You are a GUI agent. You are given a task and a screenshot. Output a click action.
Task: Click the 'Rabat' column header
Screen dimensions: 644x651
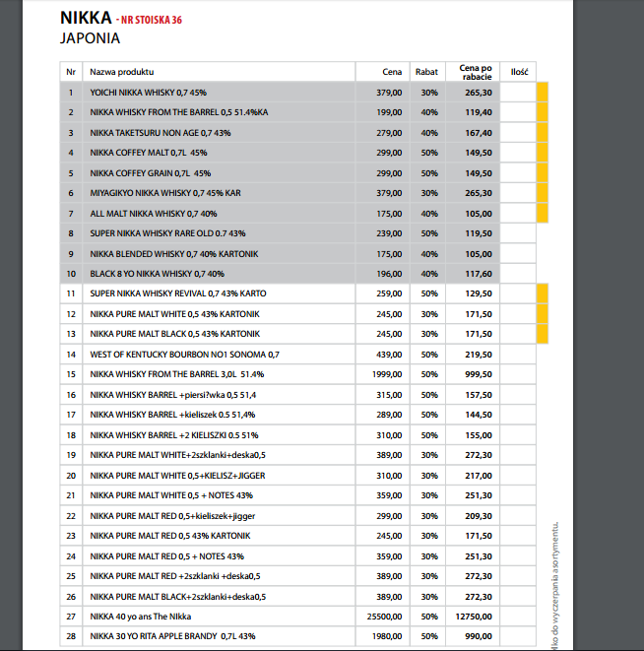pyautogui.click(x=428, y=72)
